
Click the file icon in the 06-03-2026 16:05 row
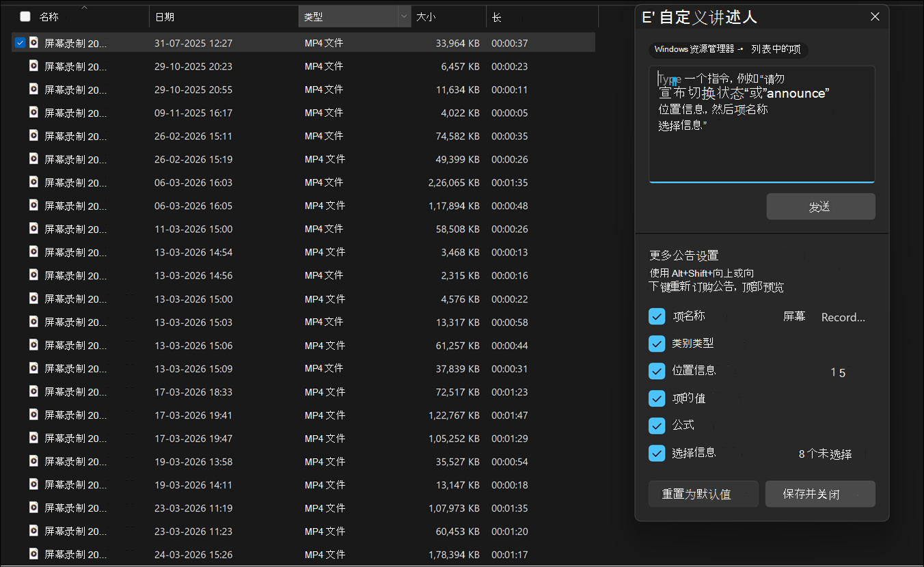[x=33, y=206]
